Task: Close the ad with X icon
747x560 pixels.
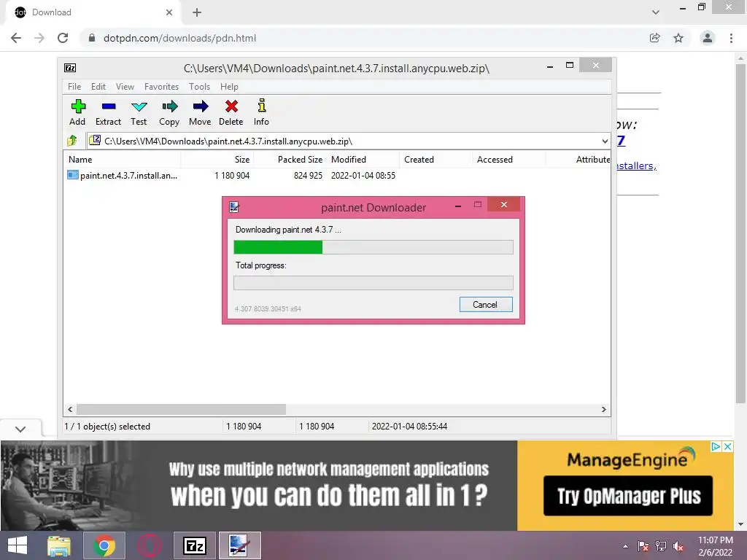Action: 727,447
